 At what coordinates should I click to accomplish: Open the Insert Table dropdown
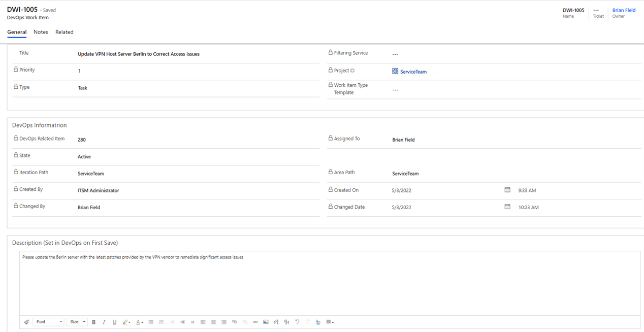pyautogui.click(x=330, y=322)
